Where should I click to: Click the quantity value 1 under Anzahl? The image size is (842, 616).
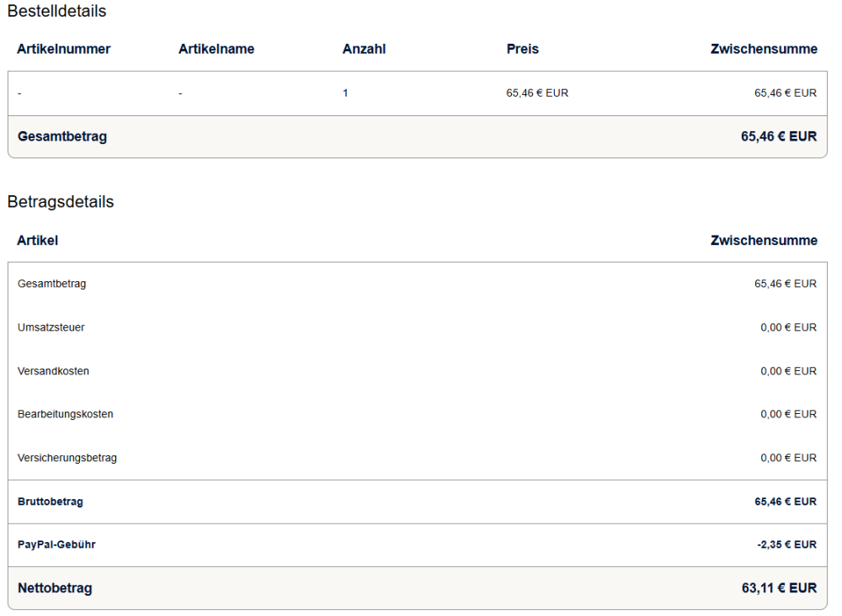345,93
